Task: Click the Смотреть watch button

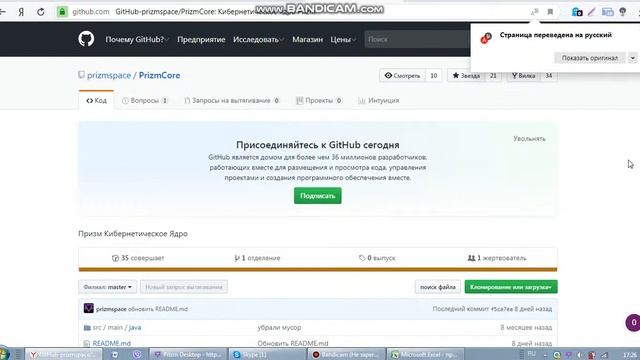Action: pyautogui.click(x=402, y=76)
